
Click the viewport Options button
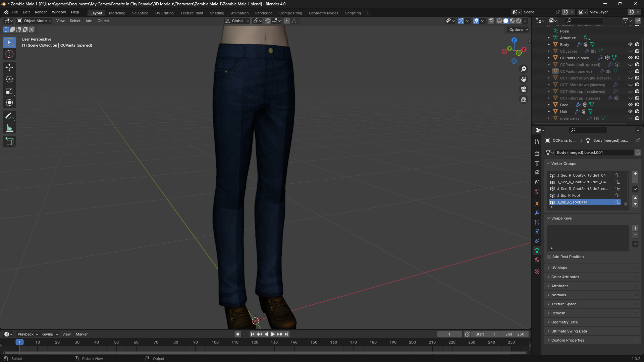pos(518,29)
